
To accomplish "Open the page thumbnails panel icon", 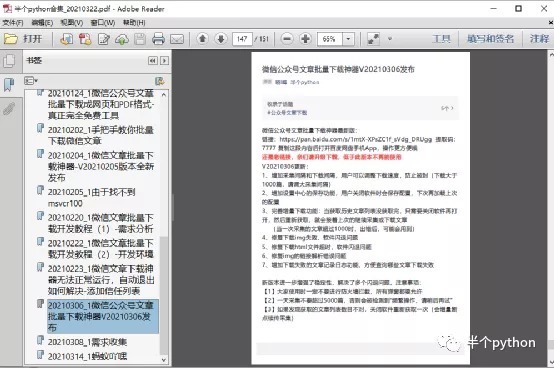I will [9, 61].
